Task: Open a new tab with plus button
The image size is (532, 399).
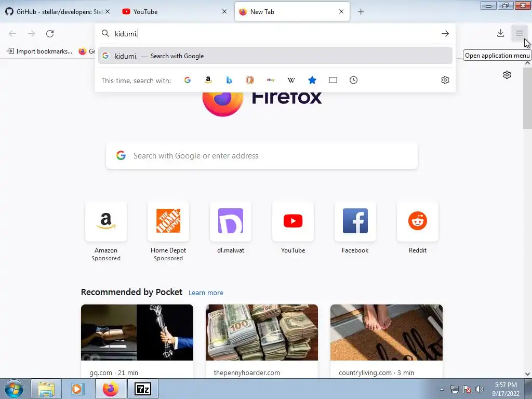Action: (361, 12)
